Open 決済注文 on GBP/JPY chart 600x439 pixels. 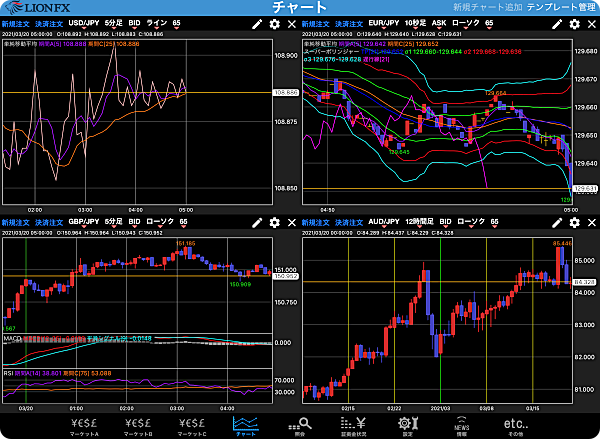click(x=49, y=222)
